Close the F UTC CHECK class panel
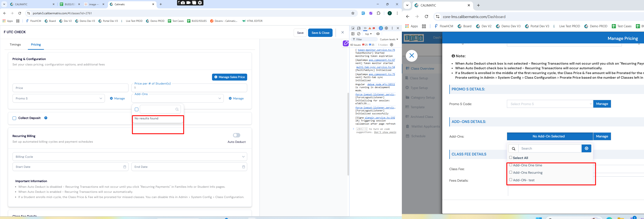 click(342, 32)
